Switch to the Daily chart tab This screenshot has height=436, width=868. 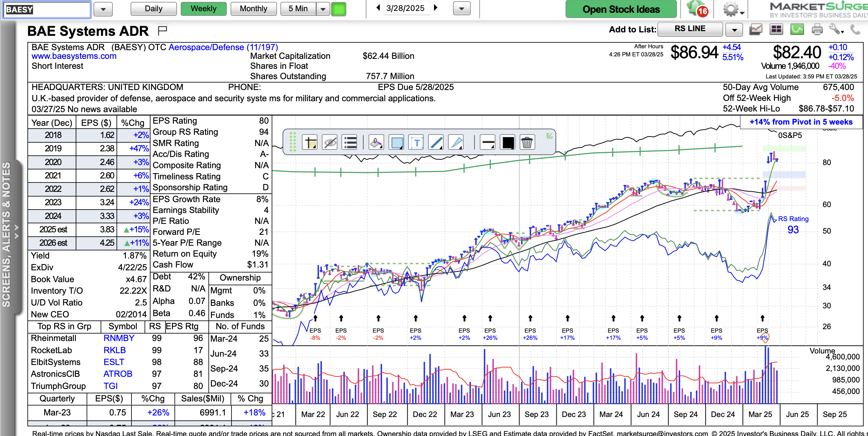pos(153,9)
